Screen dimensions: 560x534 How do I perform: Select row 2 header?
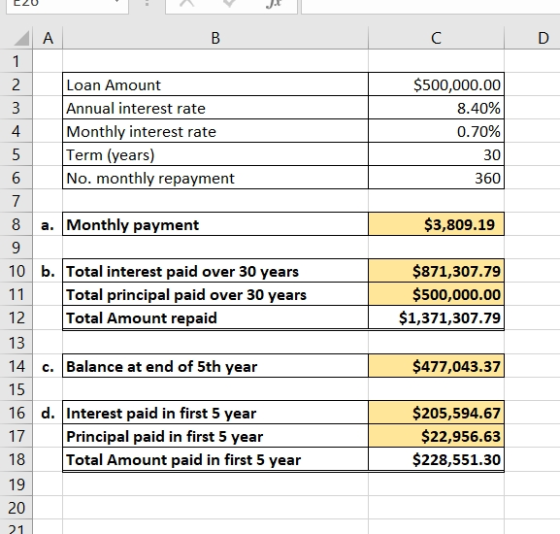[16, 85]
